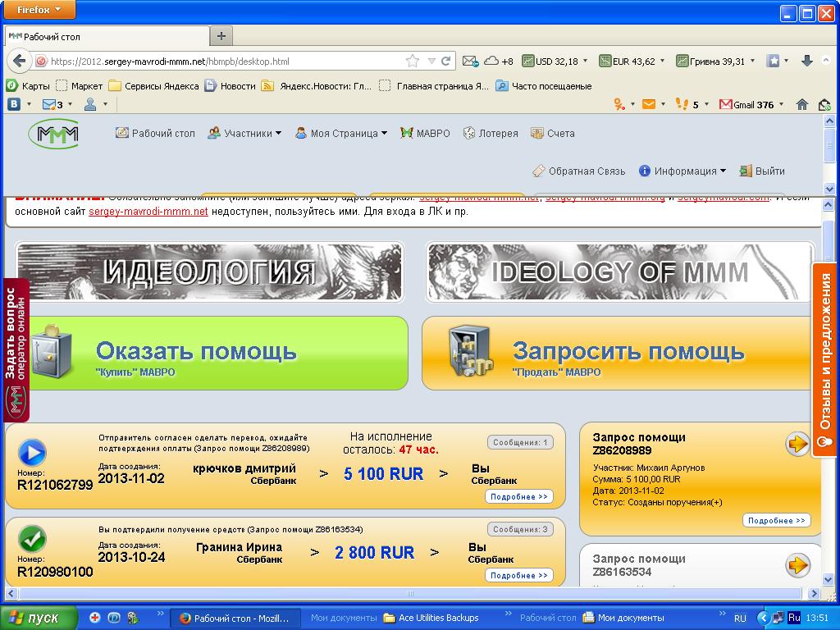Click Выйти to log out
Screen dimensions: 840x630
(x=762, y=171)
